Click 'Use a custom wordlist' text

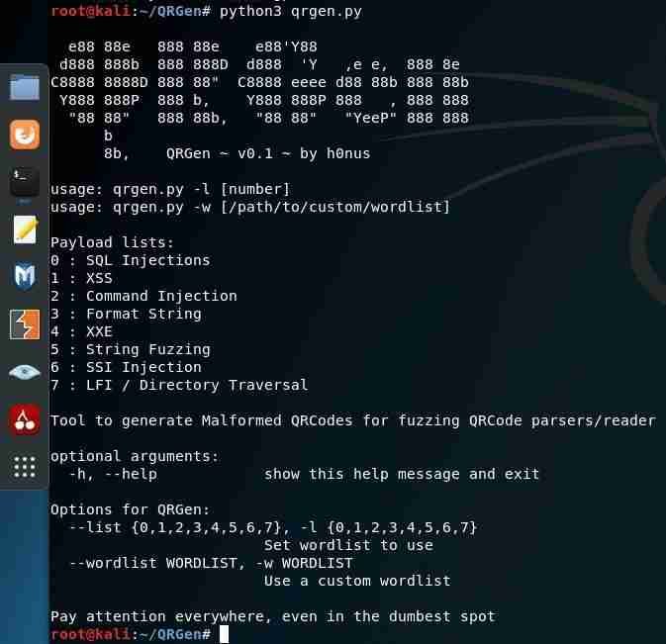tap(357, 581)
